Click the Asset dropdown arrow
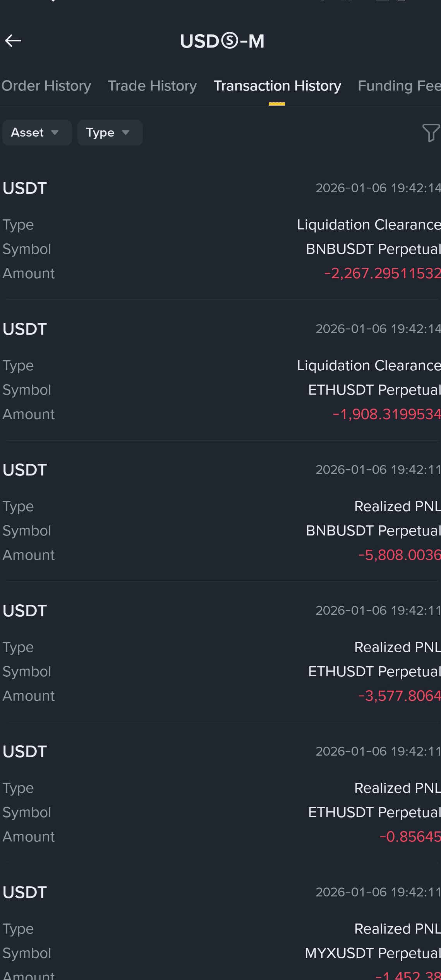 55,133
